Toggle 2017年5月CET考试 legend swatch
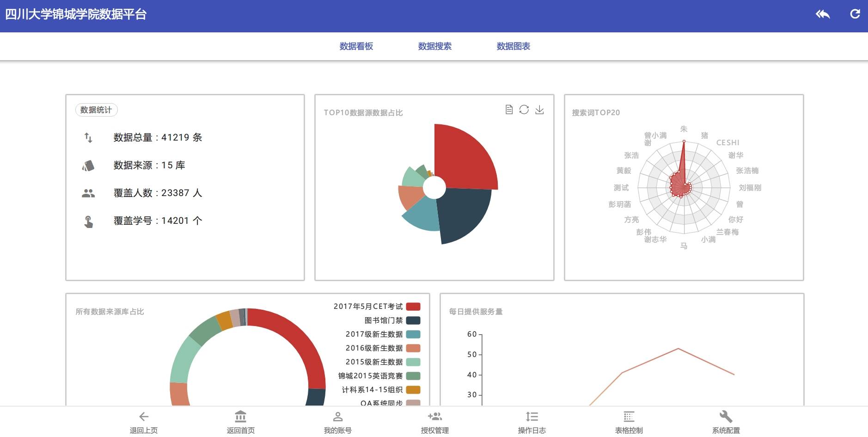The height and width of the screenshot is (437, 868). [413, 307]
